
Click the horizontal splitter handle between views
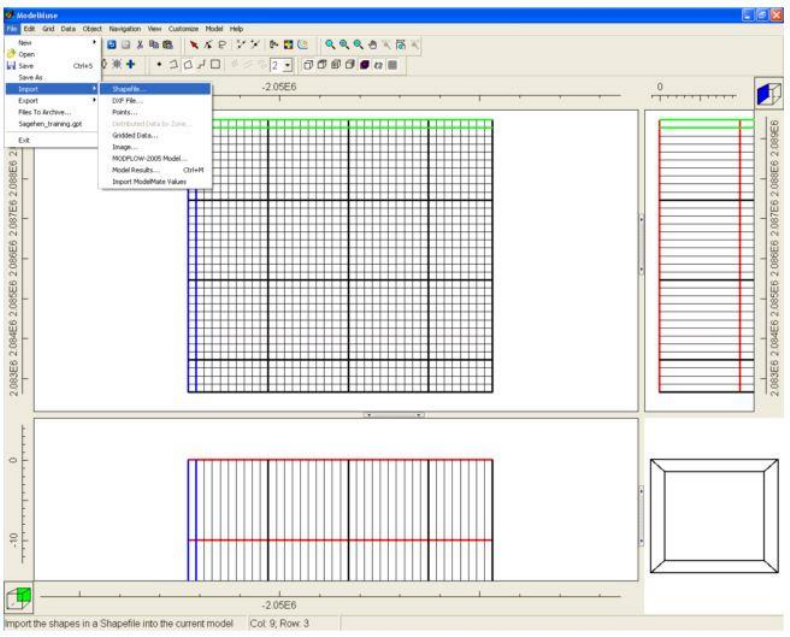coord(393,415)
